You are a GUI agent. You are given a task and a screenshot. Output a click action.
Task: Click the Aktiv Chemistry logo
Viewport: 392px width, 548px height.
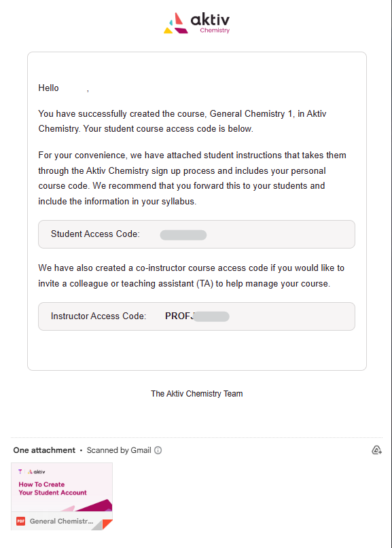point(196,23)
